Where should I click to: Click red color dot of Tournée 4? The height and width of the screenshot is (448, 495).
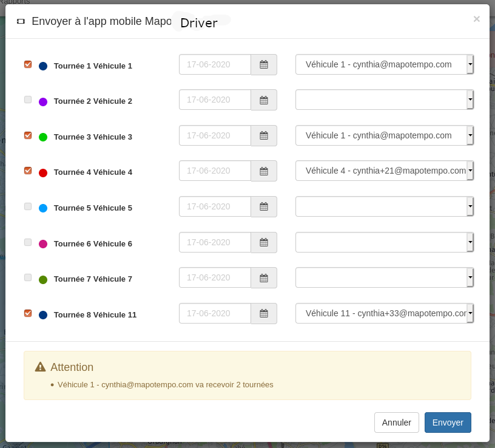coord(43,173)
